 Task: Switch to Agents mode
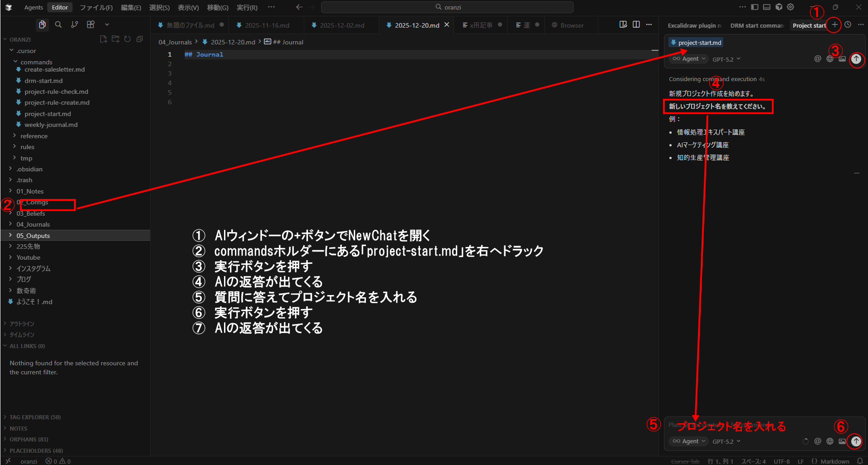click(x=34, y=7)
